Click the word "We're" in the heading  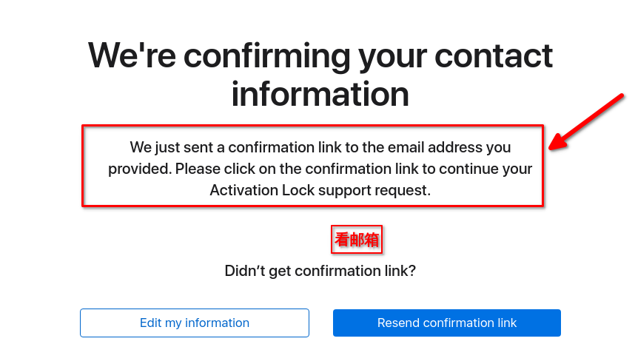pyautogui.click(x=130, y=56)
